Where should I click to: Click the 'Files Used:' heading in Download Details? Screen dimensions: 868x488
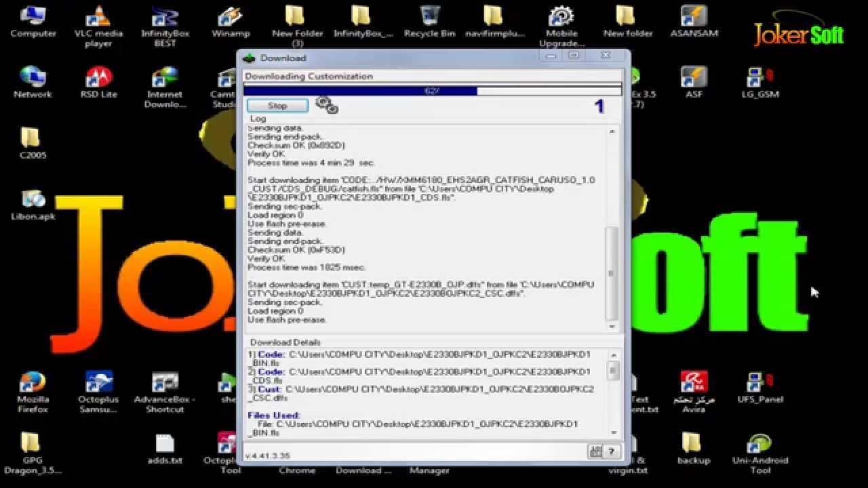coord(274,415)
